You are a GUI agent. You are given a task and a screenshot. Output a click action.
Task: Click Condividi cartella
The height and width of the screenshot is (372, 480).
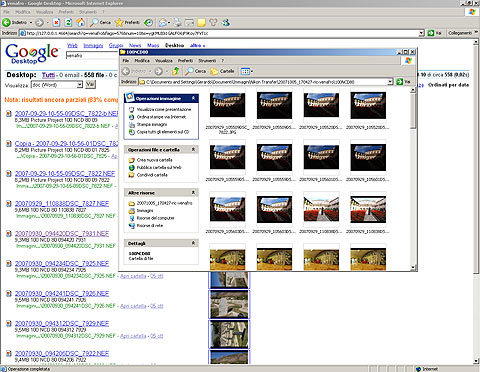pyautogui.click(x=148, y=175)
